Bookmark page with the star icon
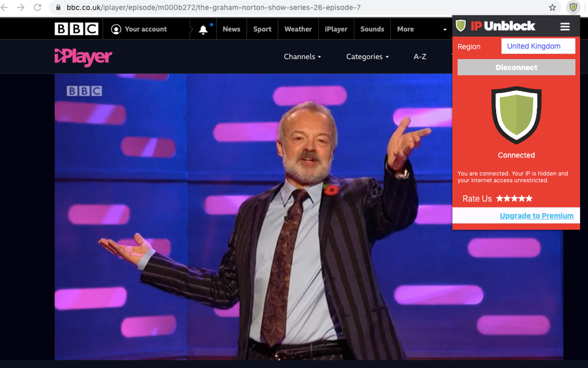588x368 pixels. (x=553, y=7)
